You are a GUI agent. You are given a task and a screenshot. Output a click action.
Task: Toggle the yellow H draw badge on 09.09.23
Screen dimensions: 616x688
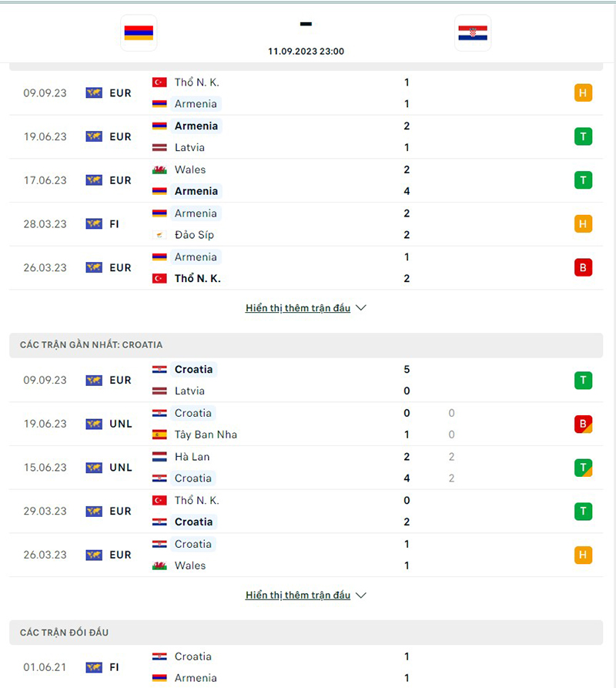pyautogui.click(x=583, y=92)
